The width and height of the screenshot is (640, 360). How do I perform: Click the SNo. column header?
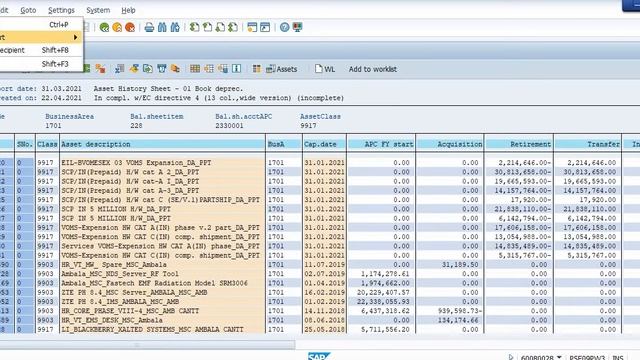point(25,144)
